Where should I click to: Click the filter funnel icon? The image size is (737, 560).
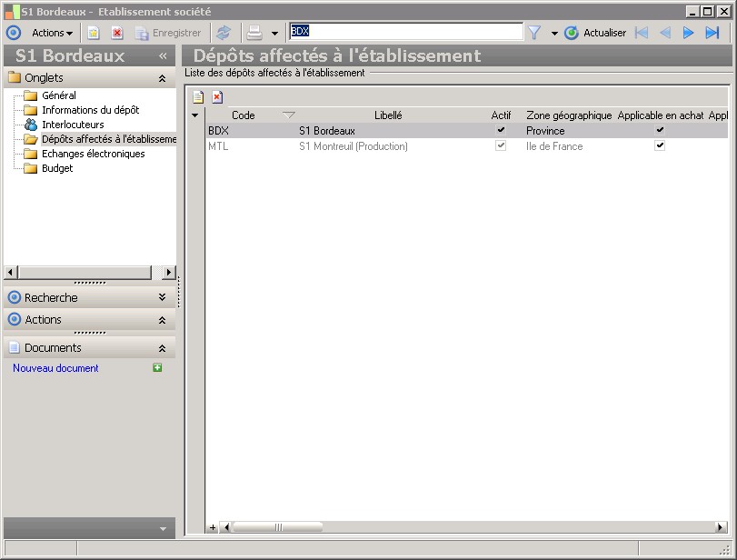click(x=534, y=33)
